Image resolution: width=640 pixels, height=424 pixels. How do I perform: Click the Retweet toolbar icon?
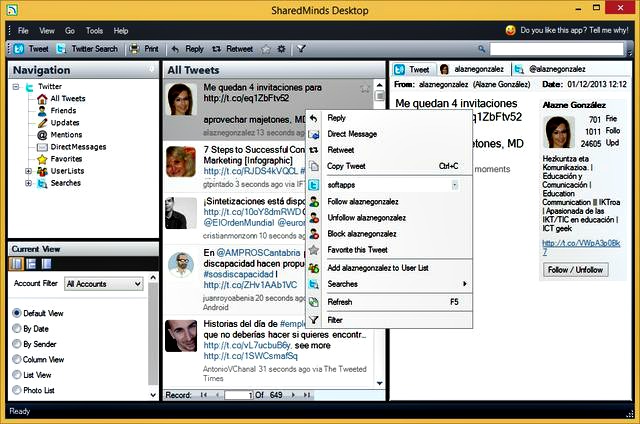(x=216, y=49)
